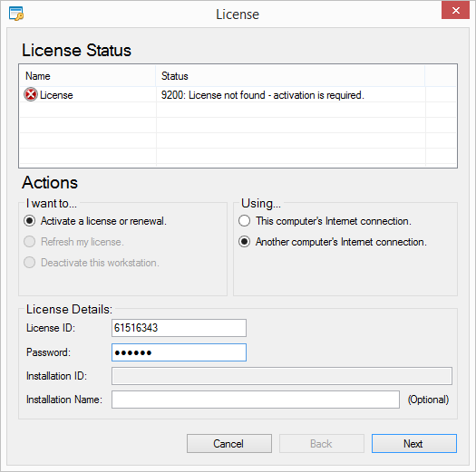Select the License row name cell

pyautogui.click(x=88, y=95)
